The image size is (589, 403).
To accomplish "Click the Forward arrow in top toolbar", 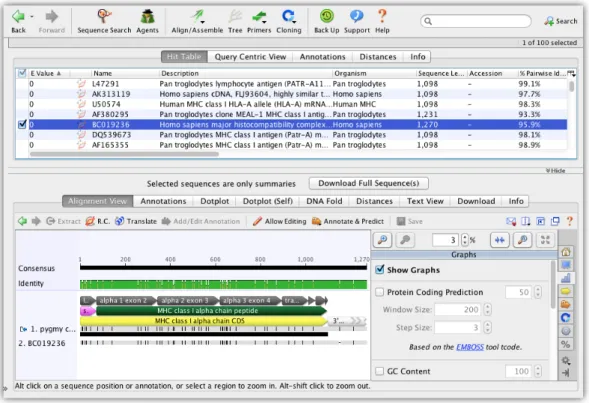I will tap(51, 17).
